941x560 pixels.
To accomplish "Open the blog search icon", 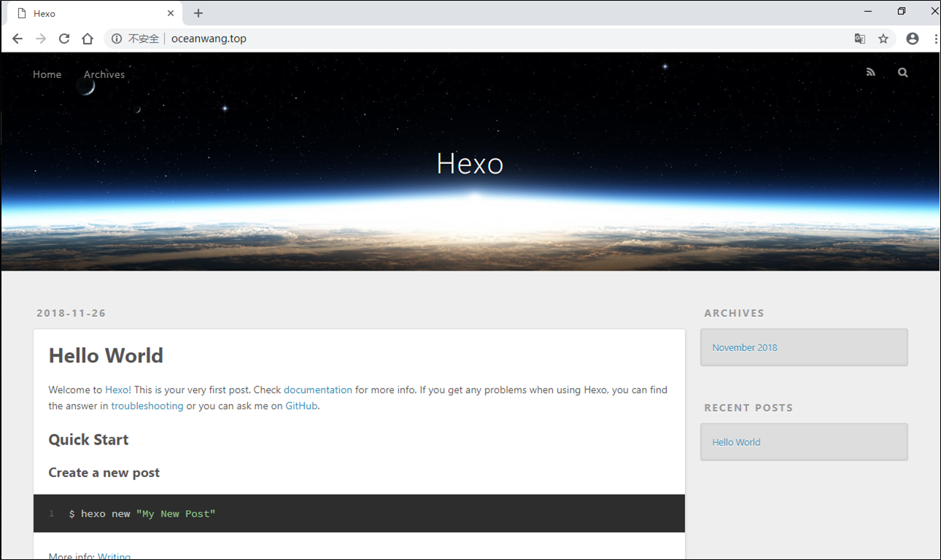I will pos(903,72).
